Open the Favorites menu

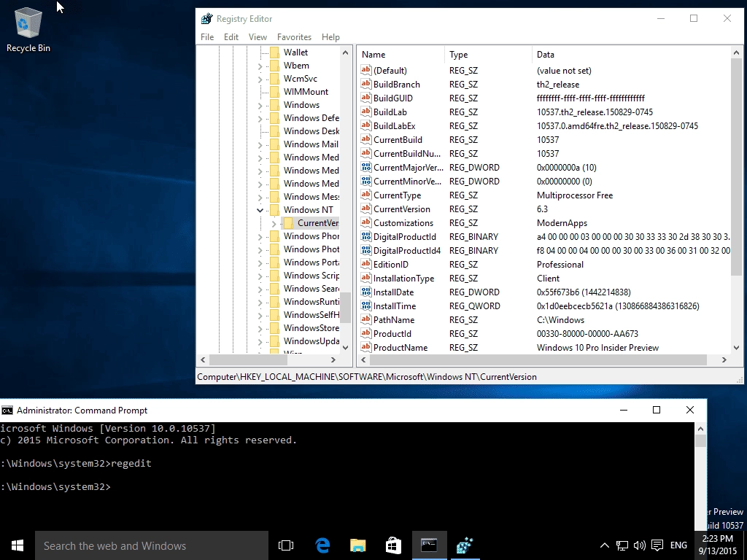click(x=294, y=36)
